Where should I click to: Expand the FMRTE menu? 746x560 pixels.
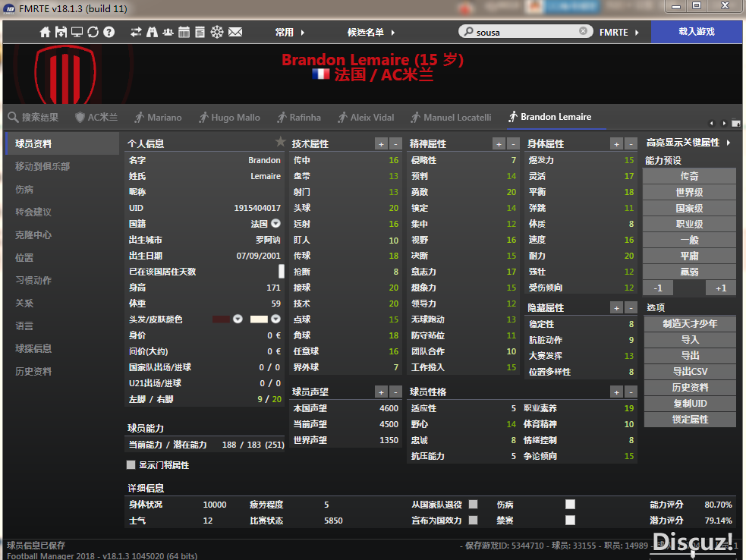tap(619, 33)
